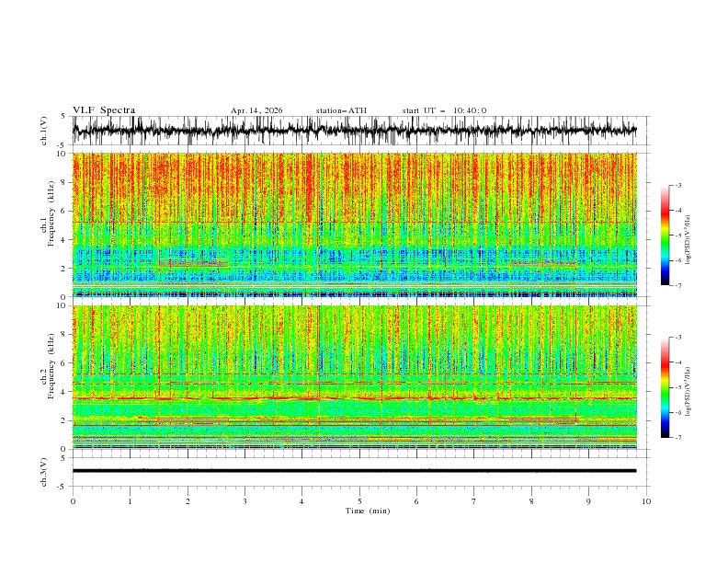
Task: Click the "VLF Spectra" plot title
Action: pyautogui.click(x=104, y=110)
